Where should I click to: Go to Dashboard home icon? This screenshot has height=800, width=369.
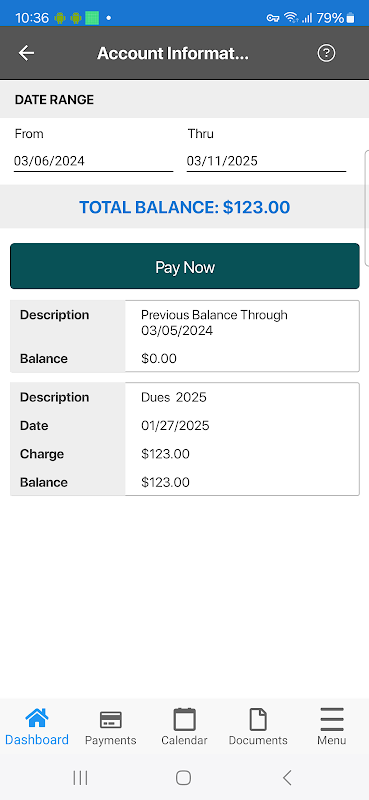click(37, 718)
